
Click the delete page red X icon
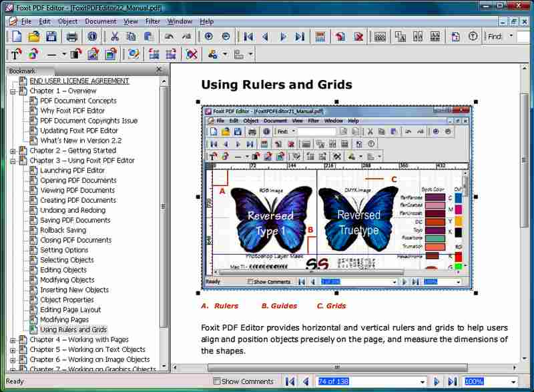point(358,37)
